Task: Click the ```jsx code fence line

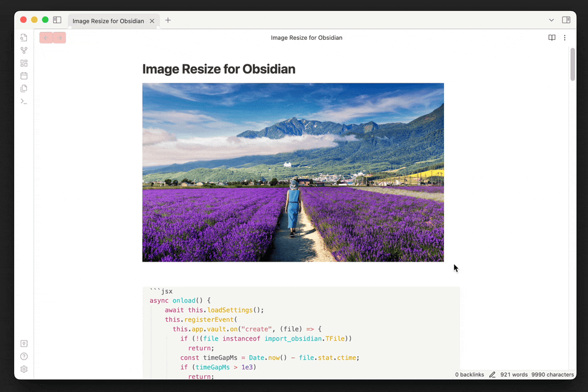Action: click(161, 291)
